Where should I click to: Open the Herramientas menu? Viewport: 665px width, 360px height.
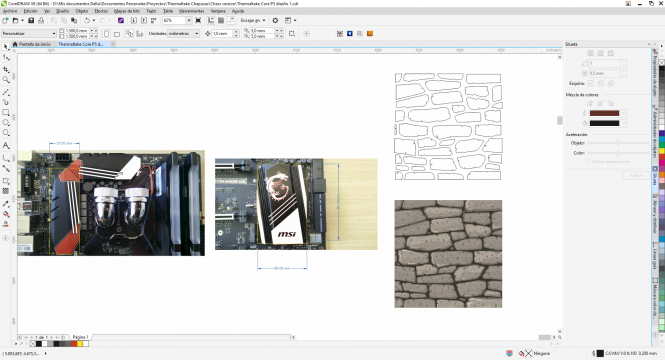coord(192,11)
